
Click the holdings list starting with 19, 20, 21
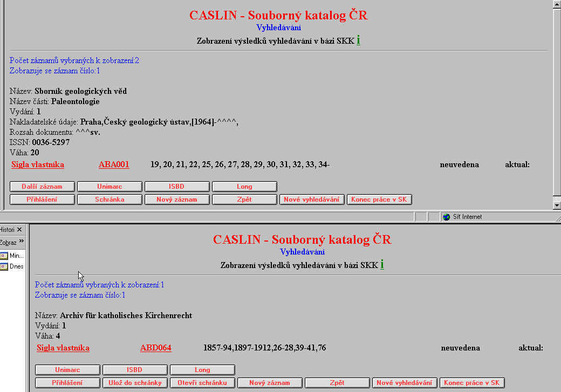240,164
